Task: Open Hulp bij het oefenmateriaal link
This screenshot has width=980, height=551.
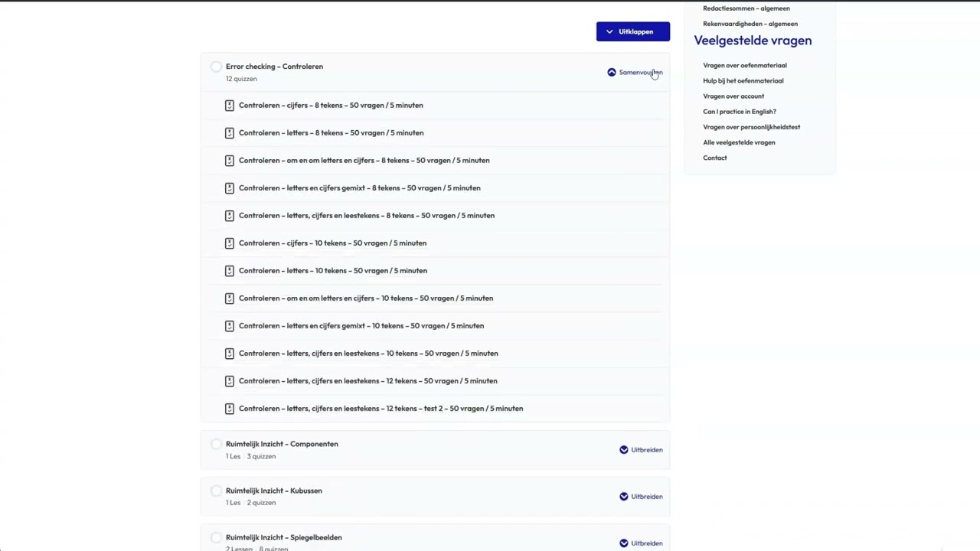Action: pos(743,81)
